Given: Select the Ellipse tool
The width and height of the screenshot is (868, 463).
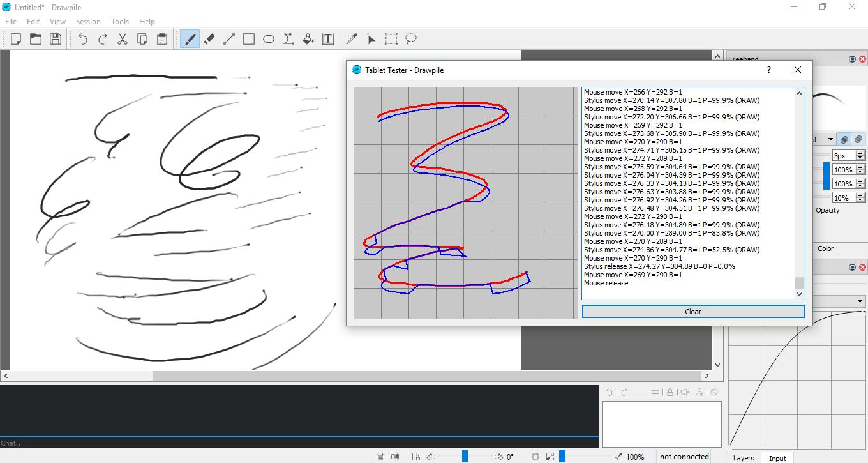Looking at the screenshot, I should [x=268, y=39].
